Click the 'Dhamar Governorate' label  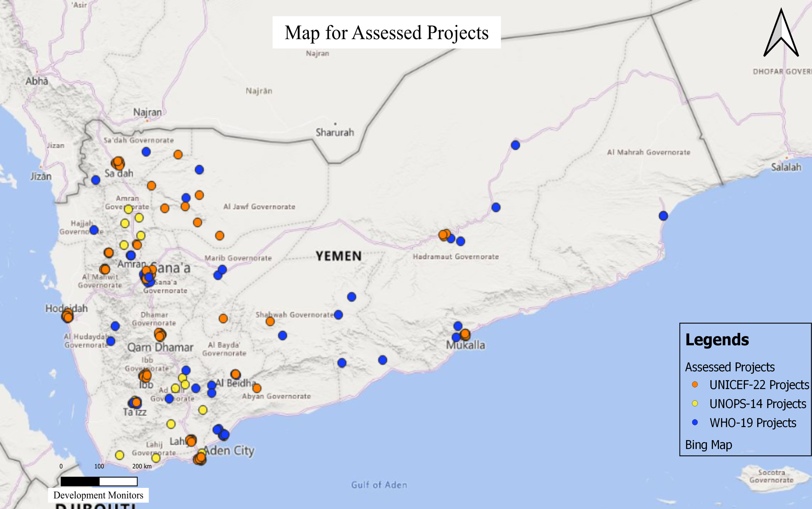pos(154,319)
